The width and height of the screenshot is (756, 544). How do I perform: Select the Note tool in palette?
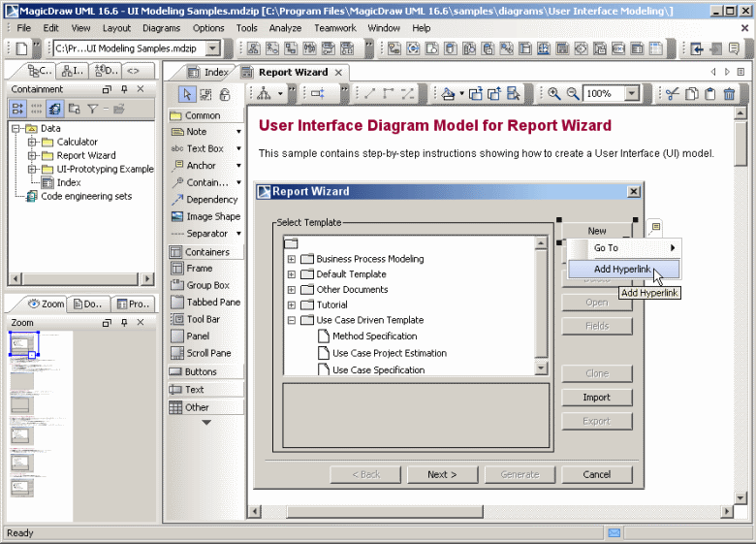pos(196,132)
